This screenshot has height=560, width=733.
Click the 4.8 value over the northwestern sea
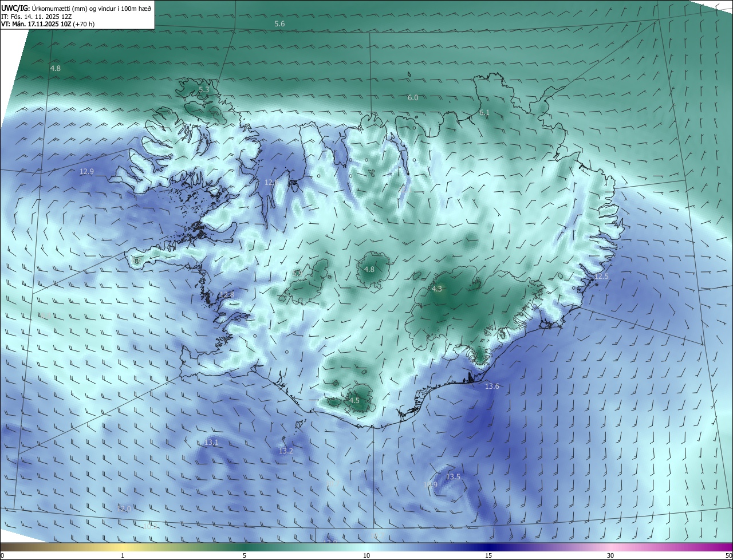56,69
